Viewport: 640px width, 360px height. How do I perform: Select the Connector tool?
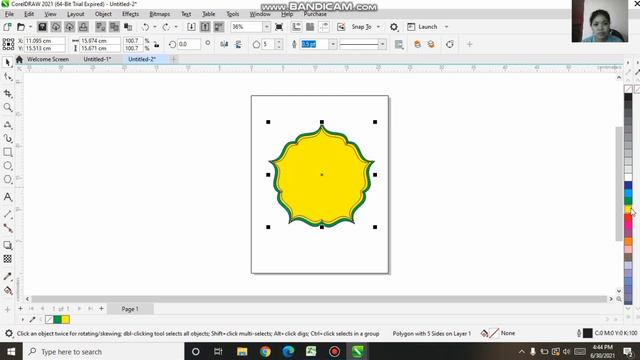click(x=7, y=228)
